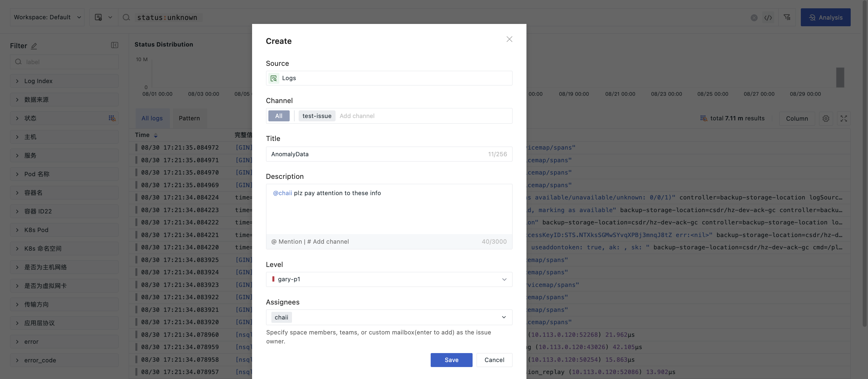Open the table settings gear icon
This screenshot has height=379, width=868.
(x=825, y=119)
